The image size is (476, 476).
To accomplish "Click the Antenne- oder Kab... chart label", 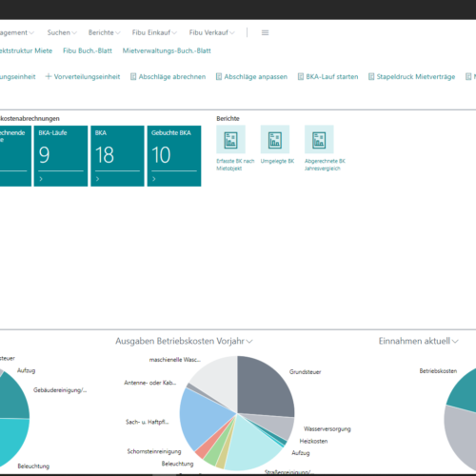I will coord(150,383).
